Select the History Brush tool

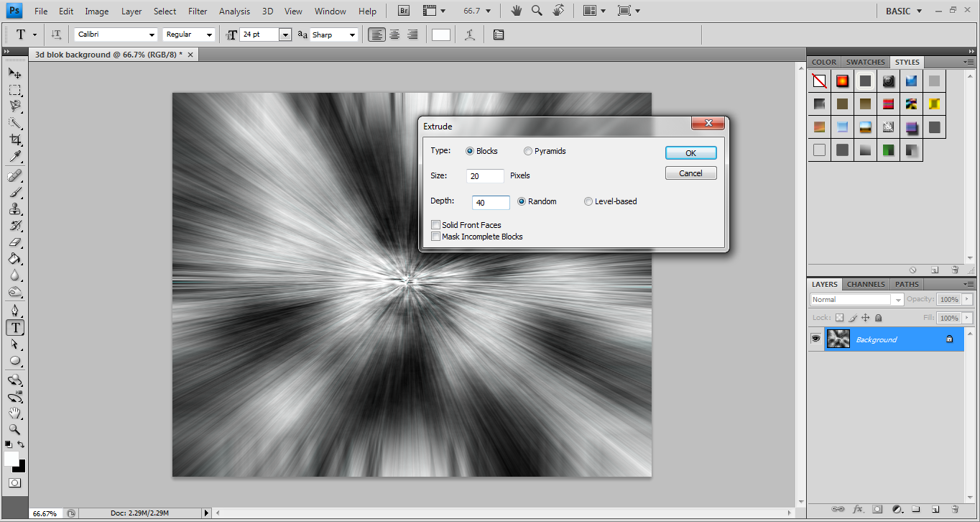pyautogui.click(x=14, y=226)
